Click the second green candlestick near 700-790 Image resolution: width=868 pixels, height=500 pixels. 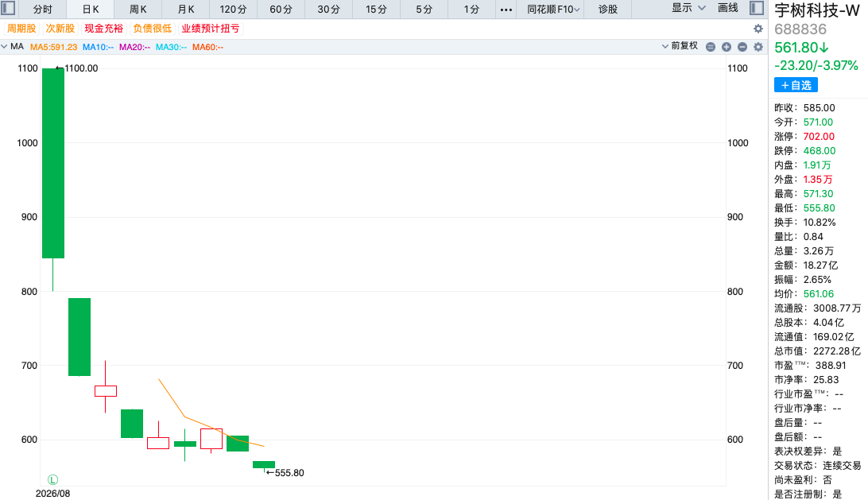(x=79, y=337)
